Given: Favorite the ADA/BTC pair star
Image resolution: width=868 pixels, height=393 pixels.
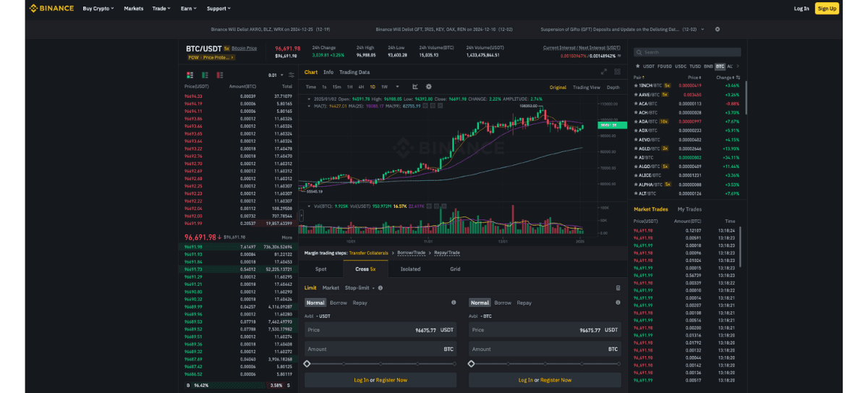Looking at the screenshot, I should [x=636, y=121].
